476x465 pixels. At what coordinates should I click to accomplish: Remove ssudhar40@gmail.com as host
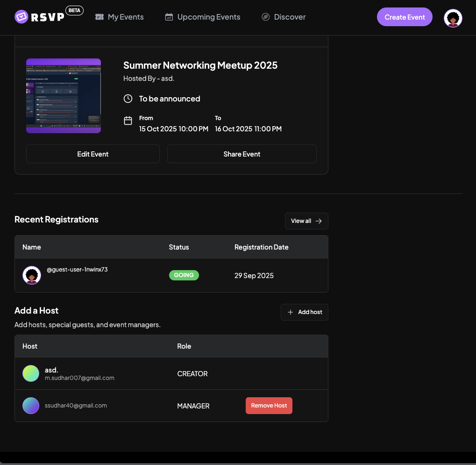(269, 405)
